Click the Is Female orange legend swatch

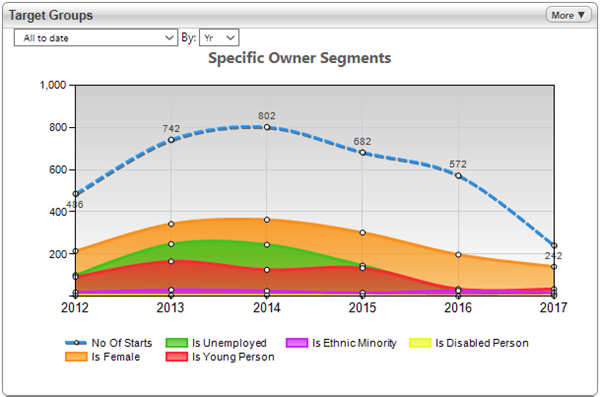click(76, 357)
